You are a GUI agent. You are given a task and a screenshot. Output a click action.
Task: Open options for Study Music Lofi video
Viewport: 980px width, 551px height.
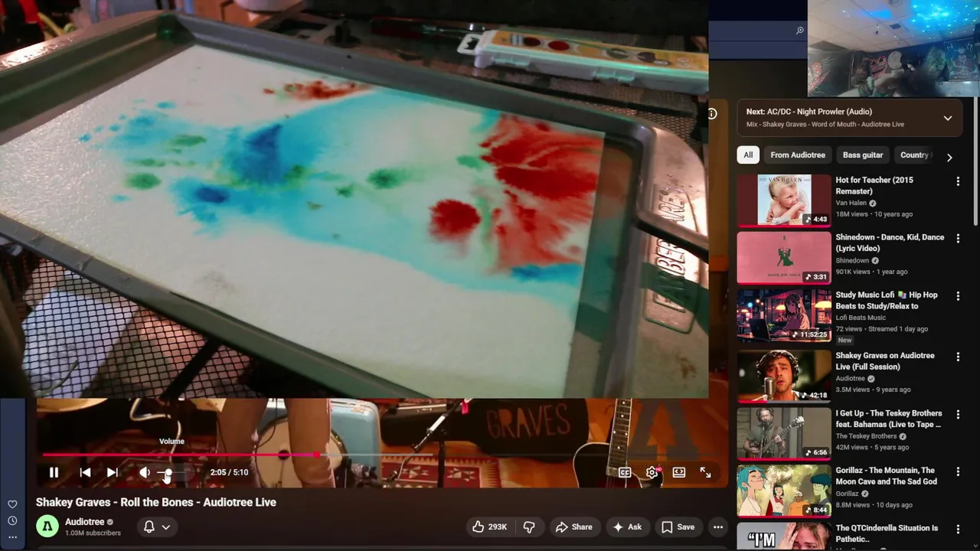957,296
